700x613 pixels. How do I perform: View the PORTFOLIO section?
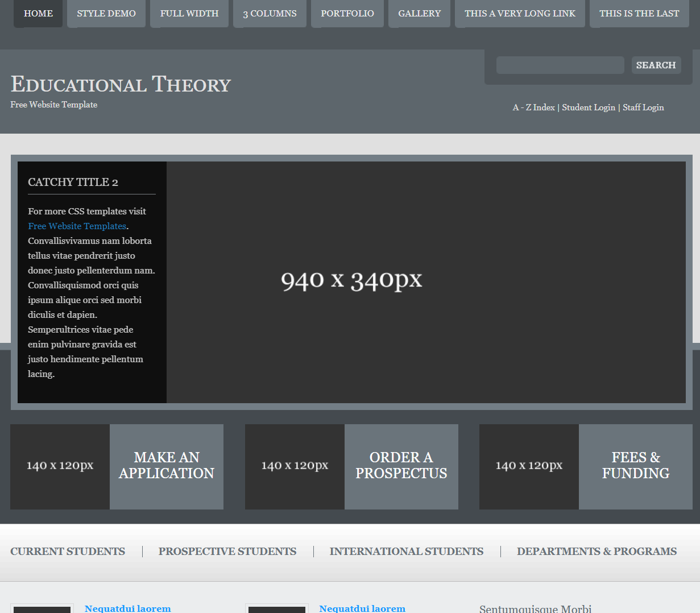(x=347, y=13)
